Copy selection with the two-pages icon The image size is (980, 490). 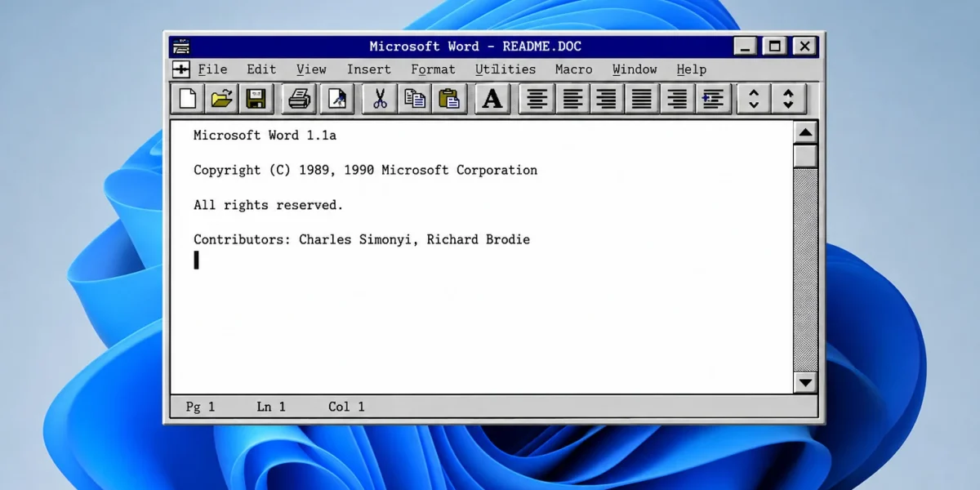coord(414,99)
